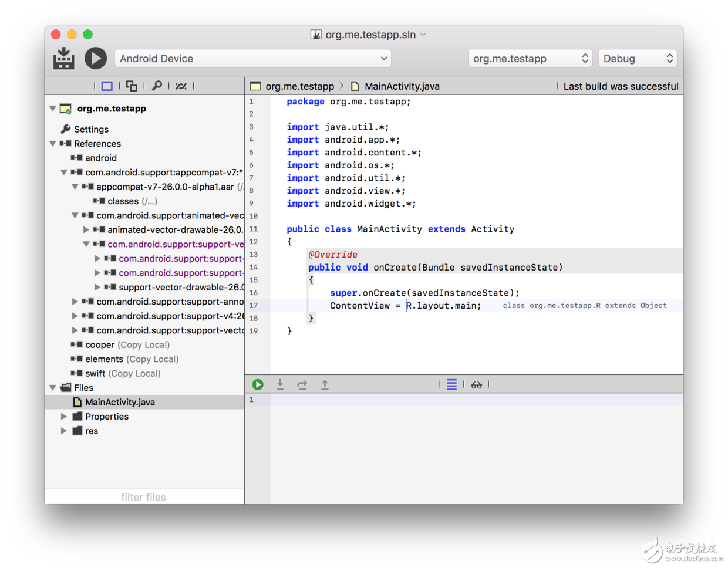Toggle the overlapping-squares view mode in the sidebar
The width and height of the screenshot is (728, 568).
point(132,86)
